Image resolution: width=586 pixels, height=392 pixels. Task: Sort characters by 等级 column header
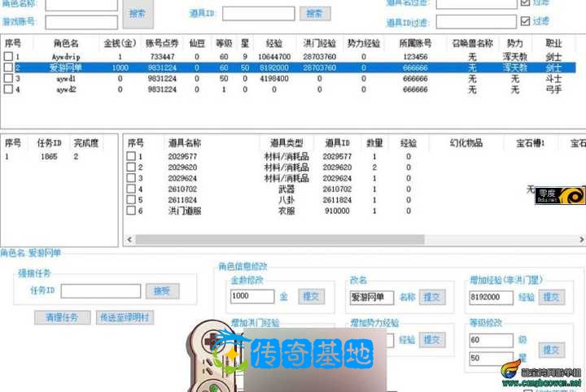tap(224, 42)
